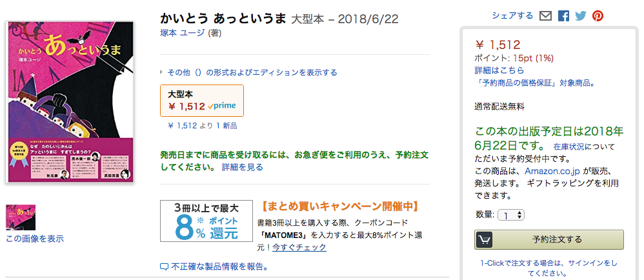Share on Pinterest icon
The height and width of the screenshot is (280, 644).
(598, 16)
